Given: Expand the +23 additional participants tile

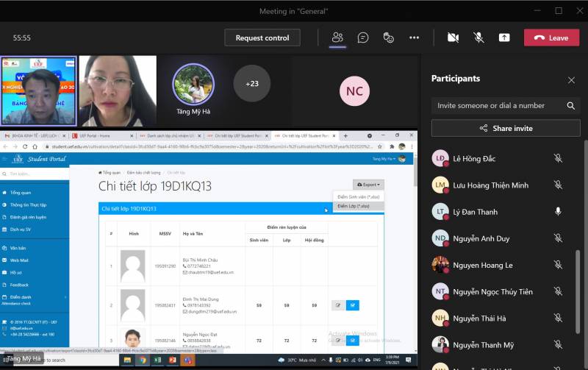Looking at the screenshot, I should click(x=251, y=84).
